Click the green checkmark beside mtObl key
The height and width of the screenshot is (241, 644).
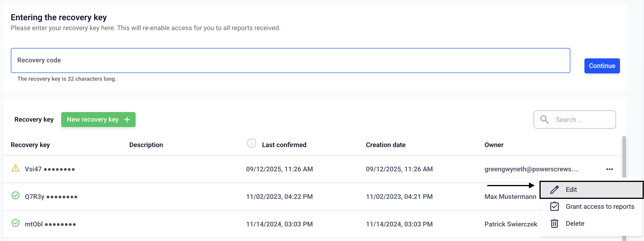(x=16, y=223)
